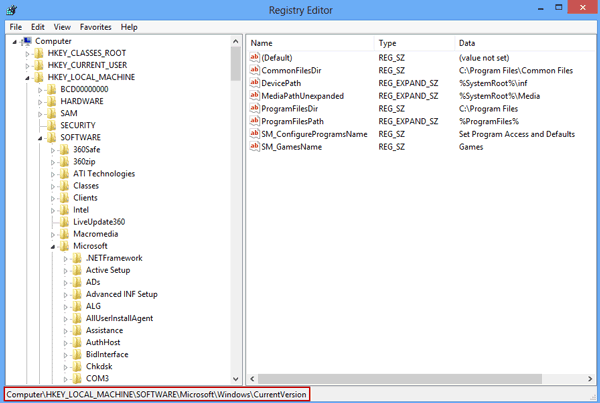Expand the Macromedia key
This screenshot has height=403, width=600.
pos(53,235)
